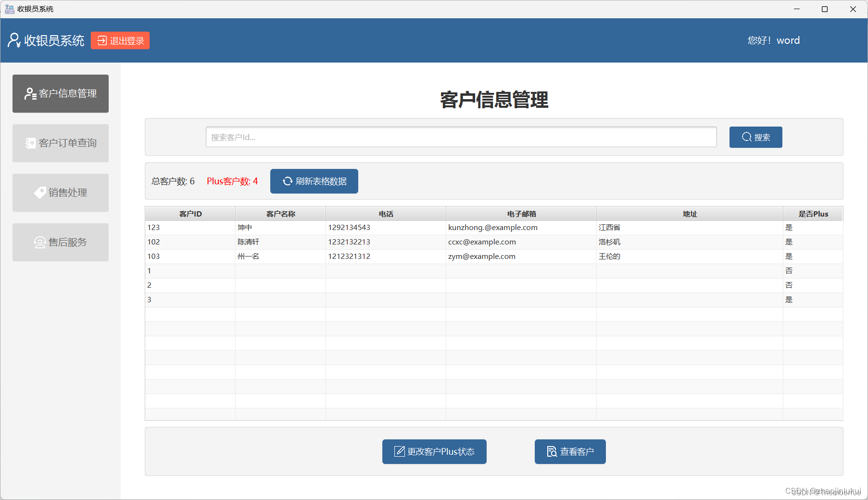This screenshot has width=868, height=500.
Task: Click address cell 洛杉矶
Action: tap(690, 242)
